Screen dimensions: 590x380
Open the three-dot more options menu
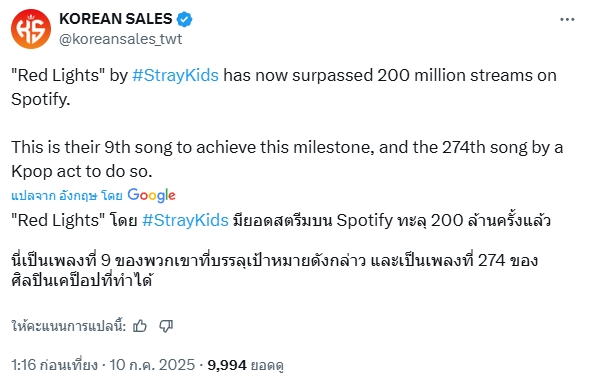(567, 19)
